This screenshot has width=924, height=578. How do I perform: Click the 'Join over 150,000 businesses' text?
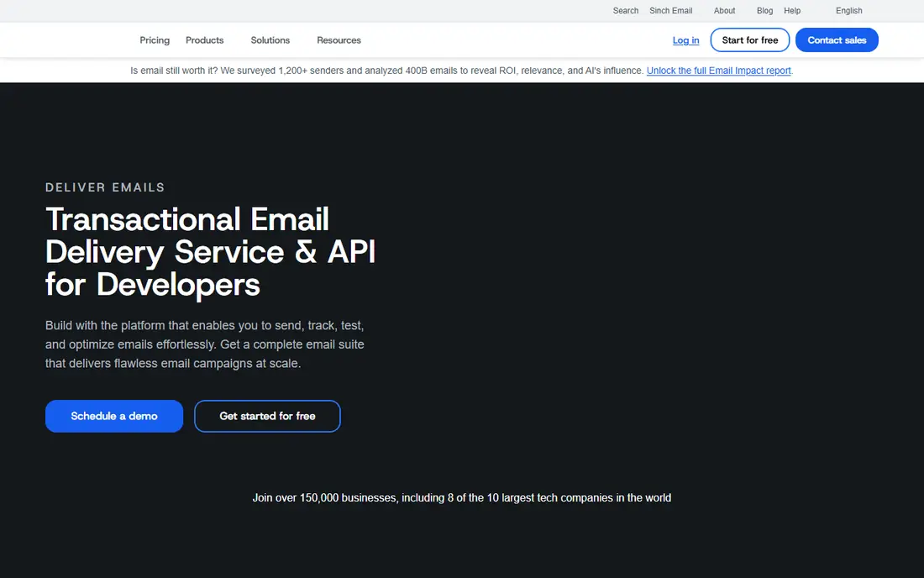pos(461,498)
